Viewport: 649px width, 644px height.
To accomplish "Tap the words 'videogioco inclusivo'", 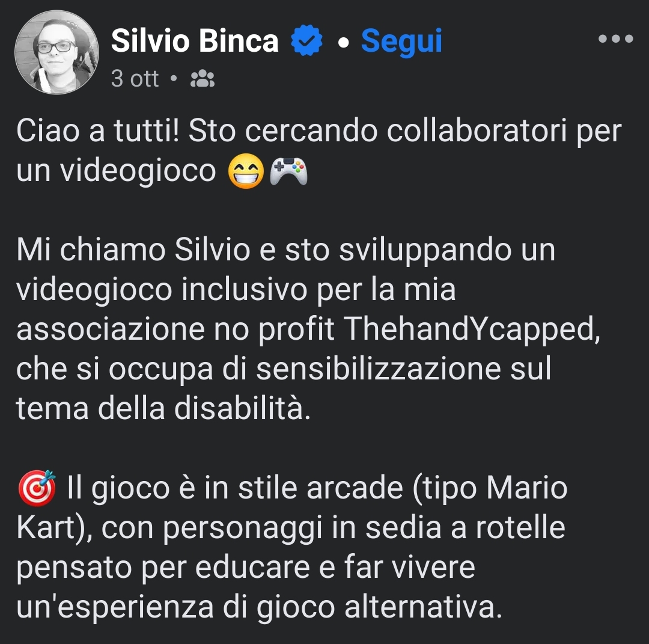I will [162, 289].
